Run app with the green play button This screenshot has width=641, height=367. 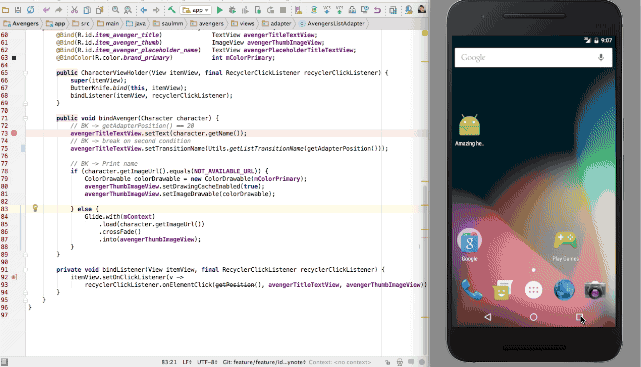point(220,10)
